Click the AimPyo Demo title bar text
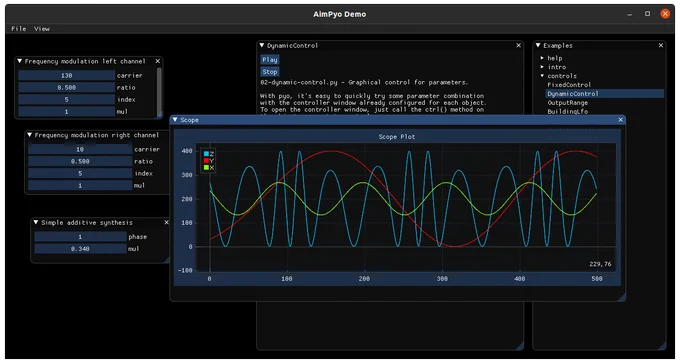The image size is (680, 364). click(x=340, y=14)
